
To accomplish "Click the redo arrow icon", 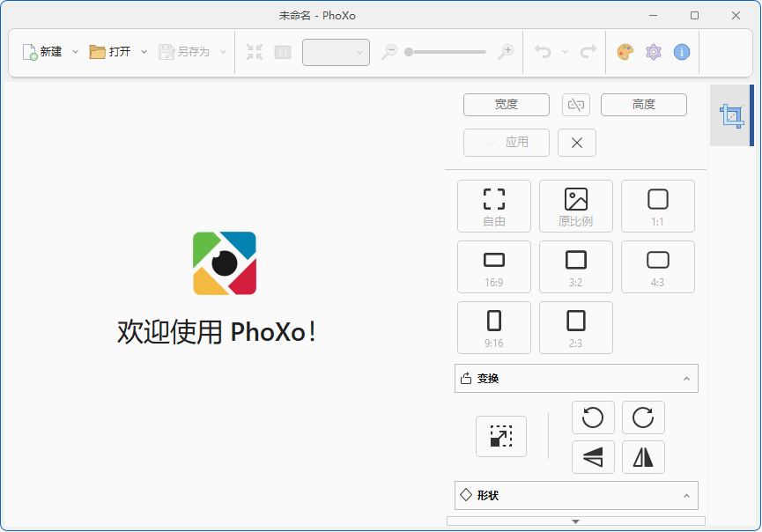I will pos(588,52).
